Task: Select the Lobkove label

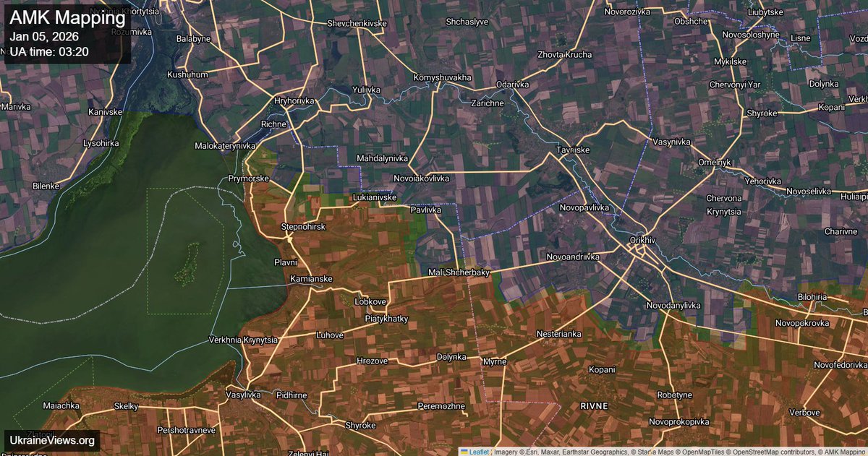Action: click(x=370, y=301)
